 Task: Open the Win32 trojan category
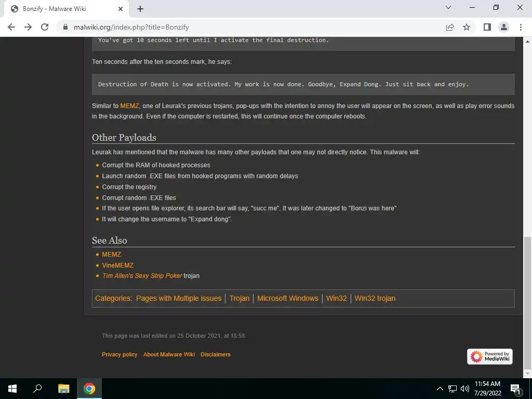(x=375, y=299)
